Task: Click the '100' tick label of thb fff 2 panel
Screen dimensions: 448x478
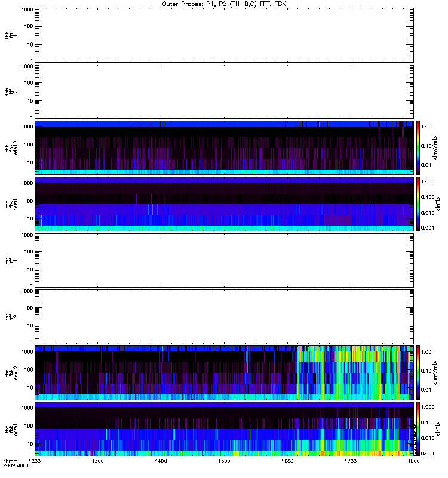Action: coord(29,83)
